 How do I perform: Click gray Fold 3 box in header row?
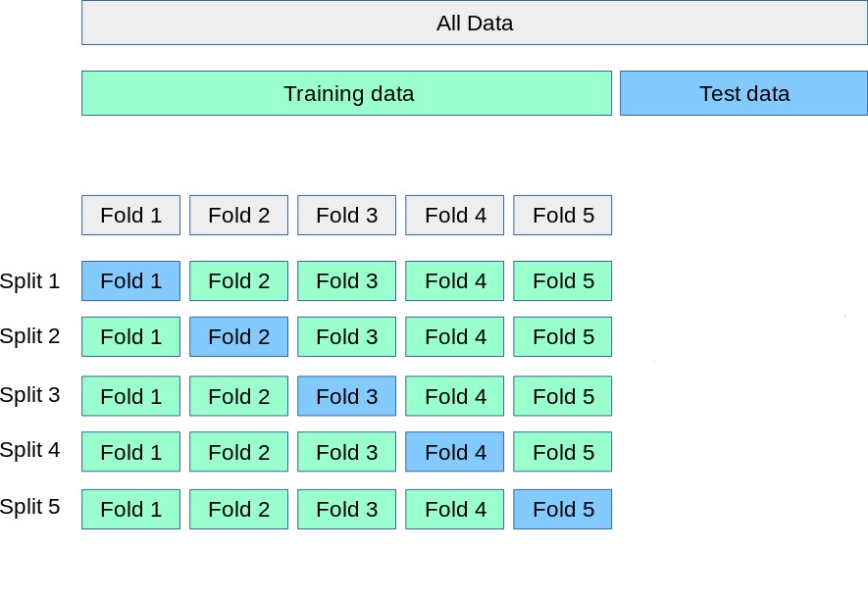346,215
